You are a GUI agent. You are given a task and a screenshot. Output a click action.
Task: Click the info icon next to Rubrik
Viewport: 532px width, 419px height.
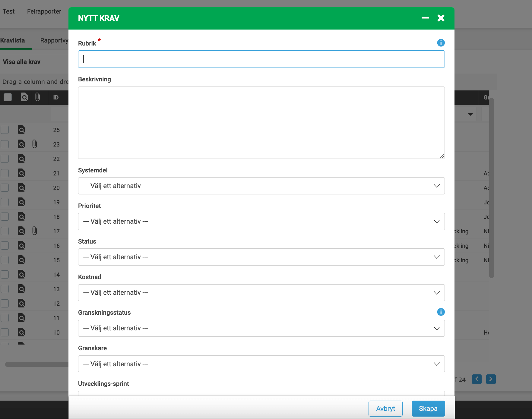pyautogui.click(x=441, y=43)
